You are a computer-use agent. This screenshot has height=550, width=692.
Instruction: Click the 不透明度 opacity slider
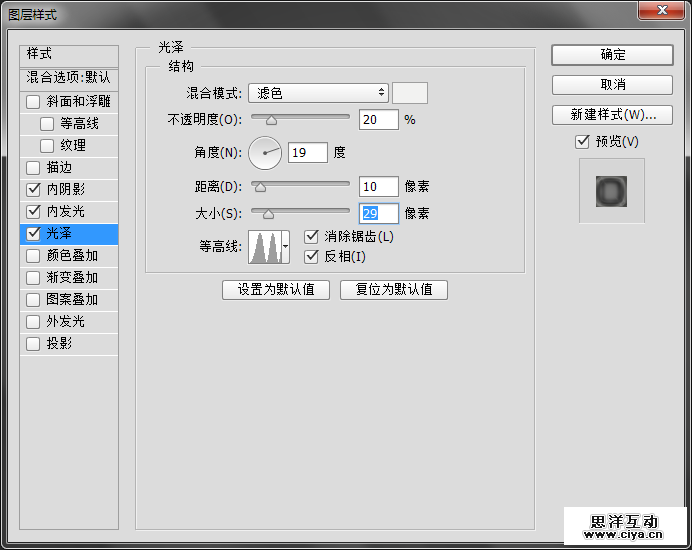click(x=300, y=119)
